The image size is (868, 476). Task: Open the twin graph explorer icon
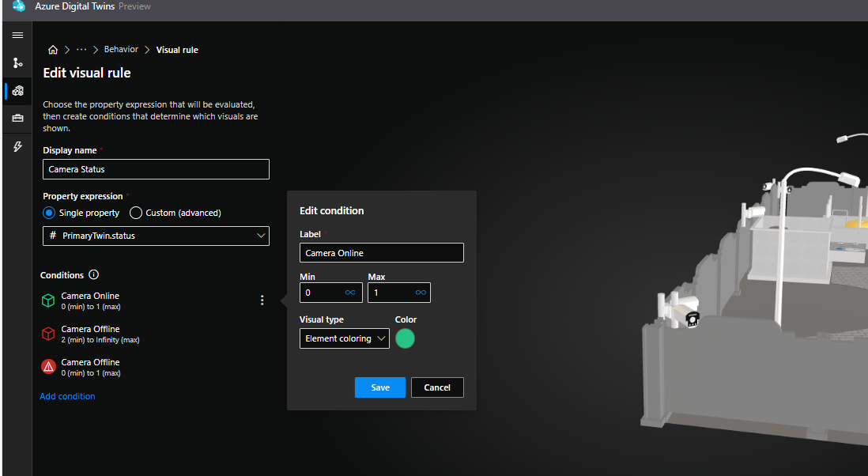point(17,62)
